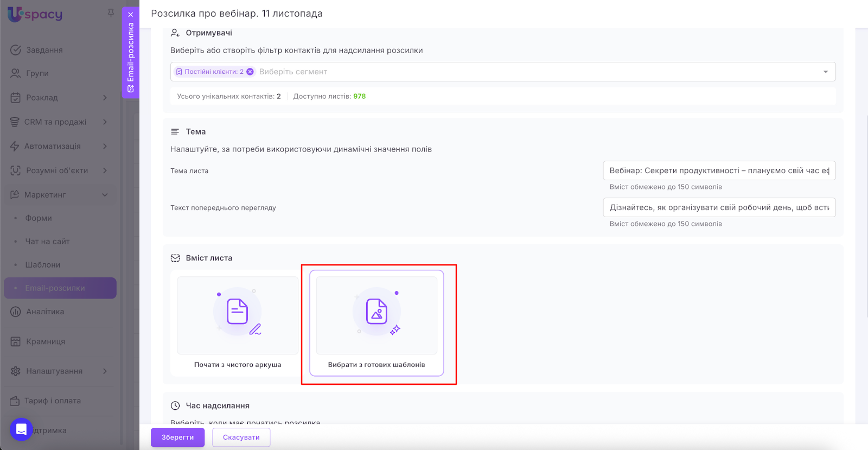Click the Зберегти button
The height and width of the screenshot is (450, 868).
click(x=177, y=438)
